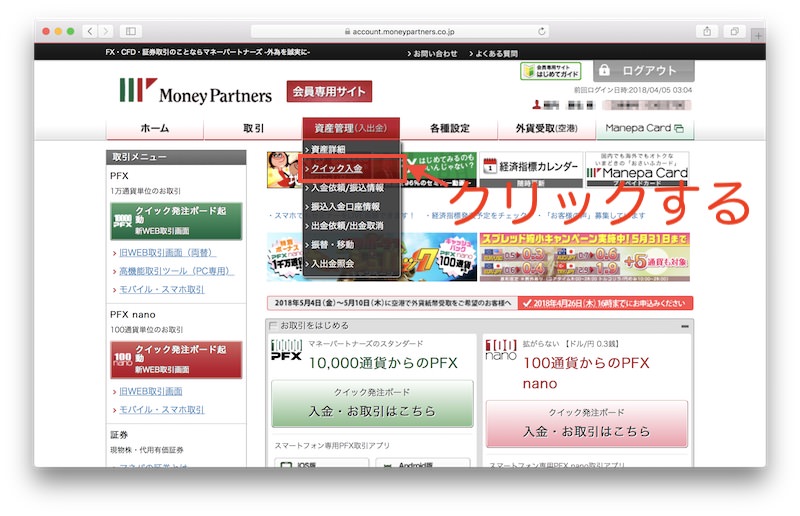Open the スプレッド縮小キャンペーン banner
This screenshot has height=516, width=800.
(x=585, y=257)
